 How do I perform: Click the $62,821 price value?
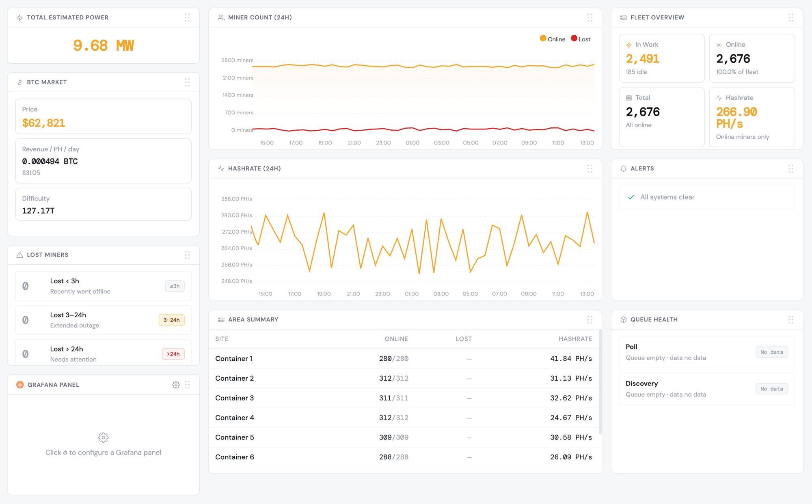click(43, 123)
